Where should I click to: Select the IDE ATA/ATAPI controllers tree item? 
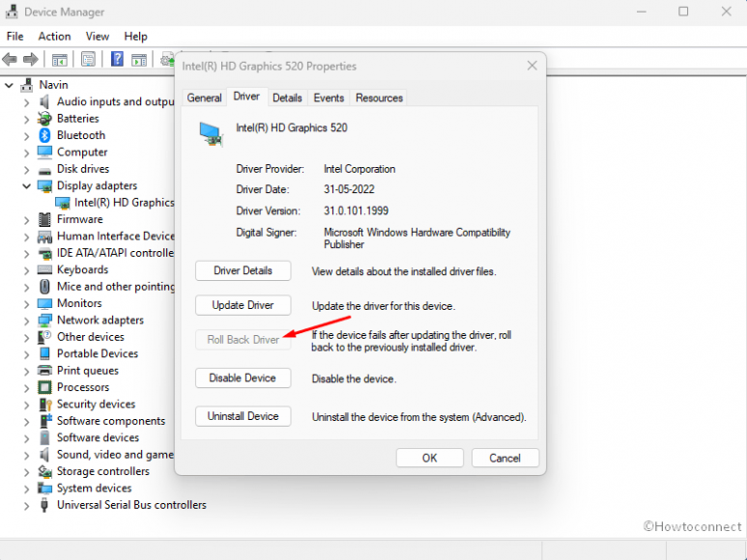point(115,253)
